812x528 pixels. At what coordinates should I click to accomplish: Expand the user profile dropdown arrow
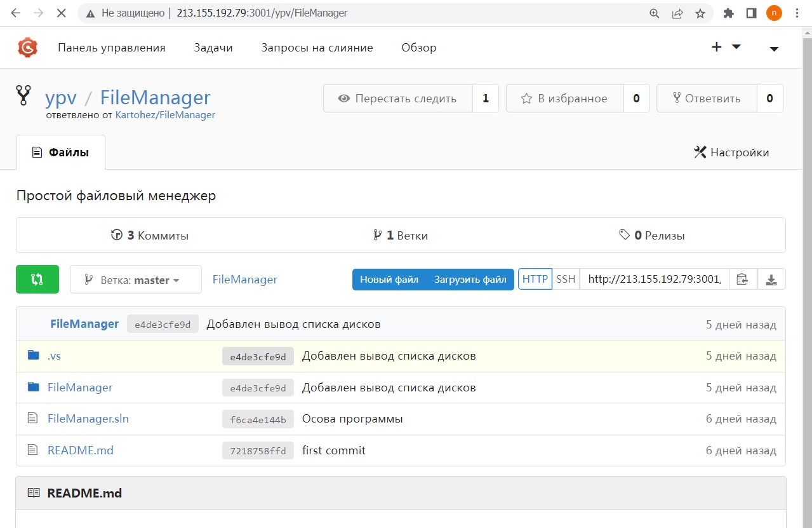774,48
